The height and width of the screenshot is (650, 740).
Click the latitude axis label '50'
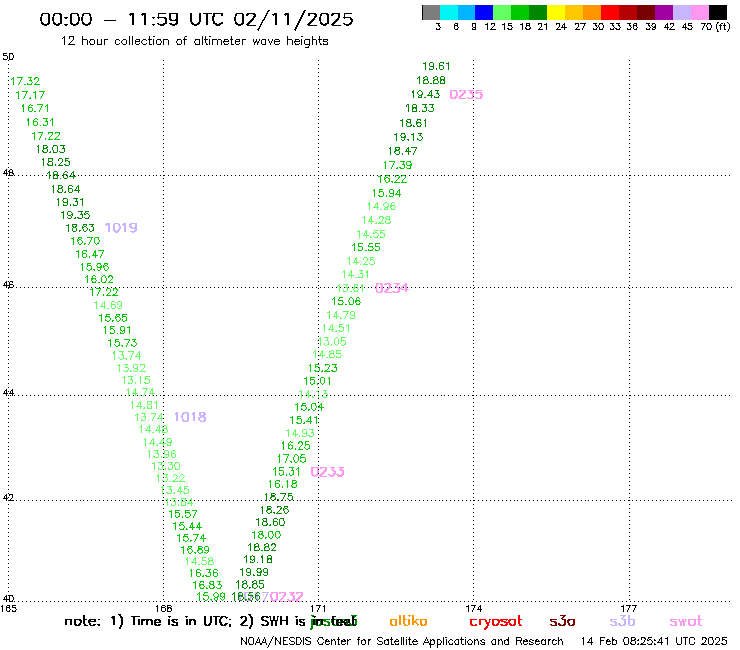point(8,57)
